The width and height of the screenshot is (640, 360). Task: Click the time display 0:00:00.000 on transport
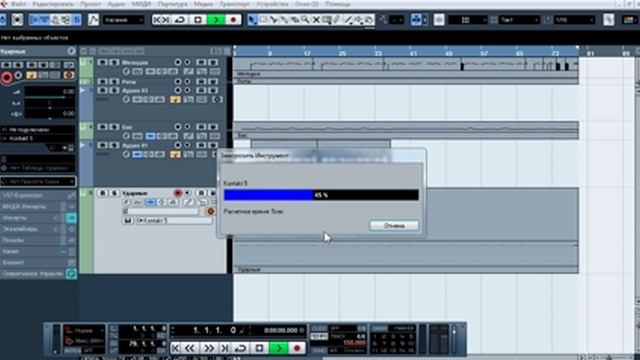coord(281,330)
